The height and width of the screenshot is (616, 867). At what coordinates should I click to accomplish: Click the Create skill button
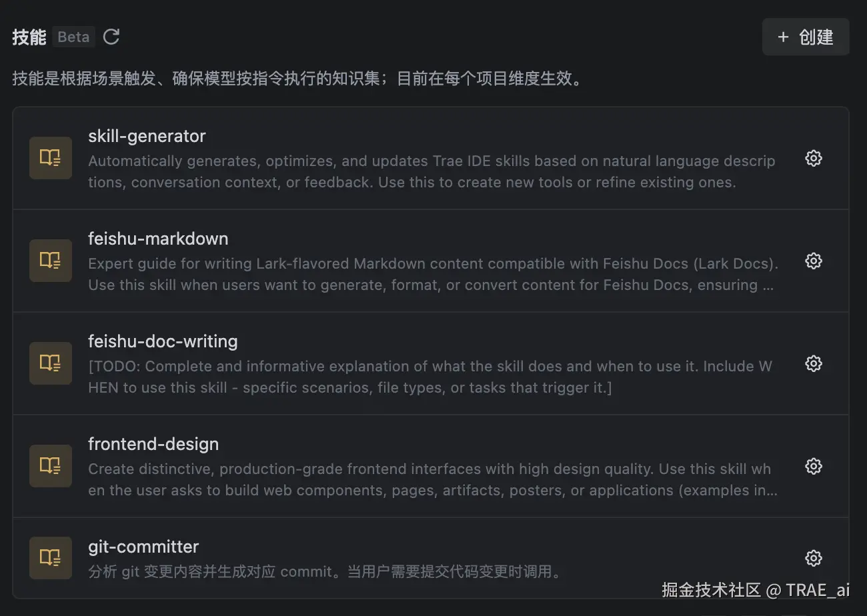pyautogui.click(x=806, y=37)
